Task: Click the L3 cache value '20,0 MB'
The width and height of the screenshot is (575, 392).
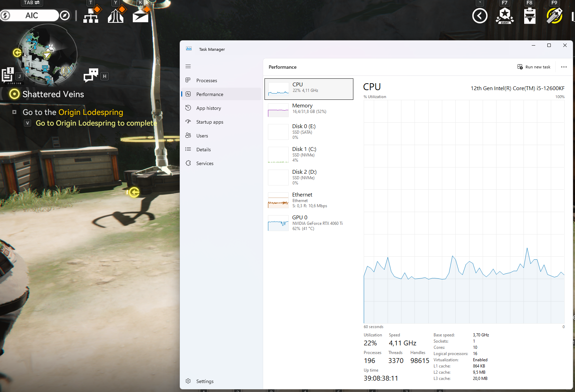Action: tap(480, 379)
